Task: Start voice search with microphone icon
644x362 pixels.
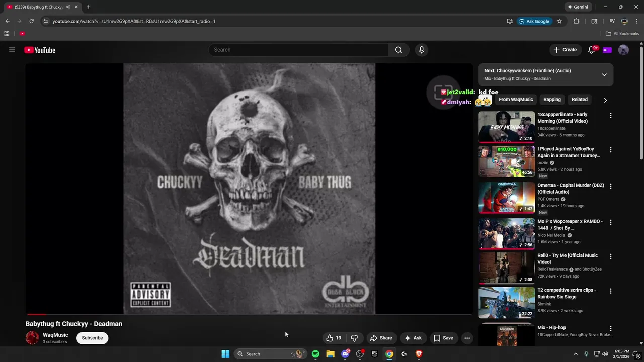Action: click(x=422, y=50)
